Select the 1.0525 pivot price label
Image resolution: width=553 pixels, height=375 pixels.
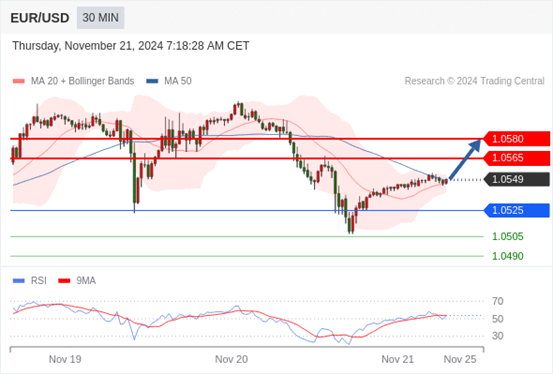click(x=516, y=210)
